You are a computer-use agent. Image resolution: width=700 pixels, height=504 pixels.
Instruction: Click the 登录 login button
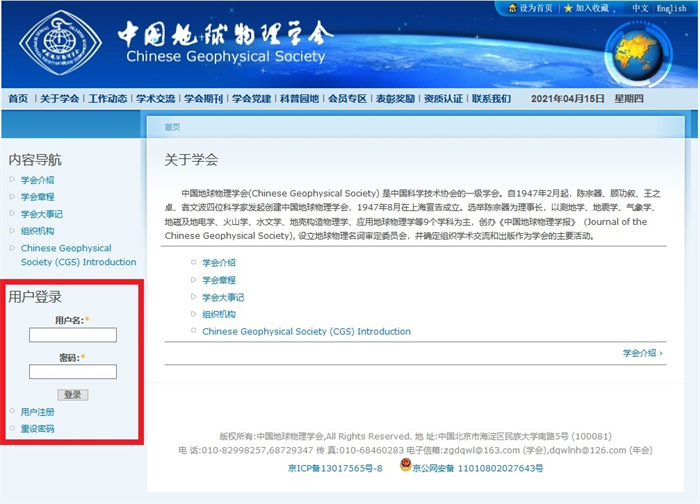[73, 395]
